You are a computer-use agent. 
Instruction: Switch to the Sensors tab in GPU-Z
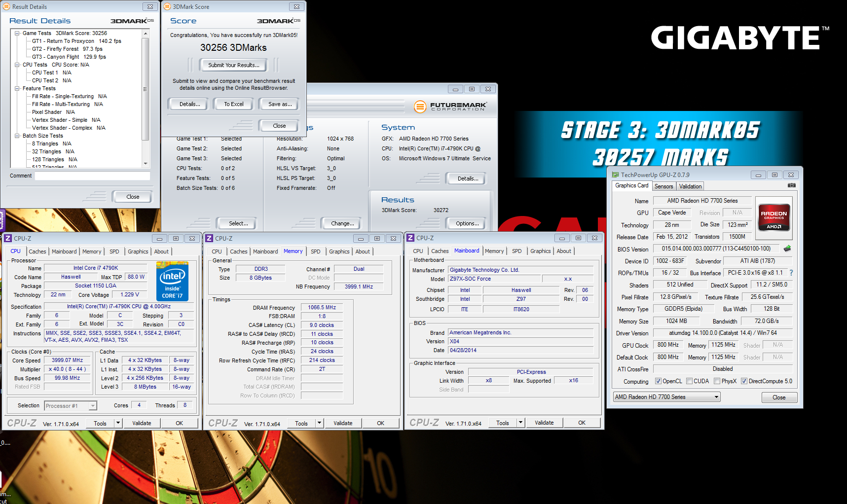(x=663, y=186)
